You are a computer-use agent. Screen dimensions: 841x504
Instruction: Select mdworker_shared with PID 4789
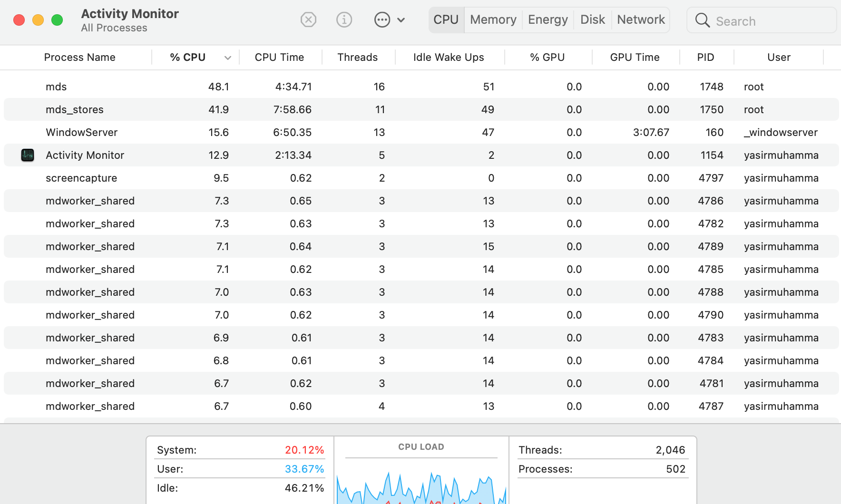[421, 246]
